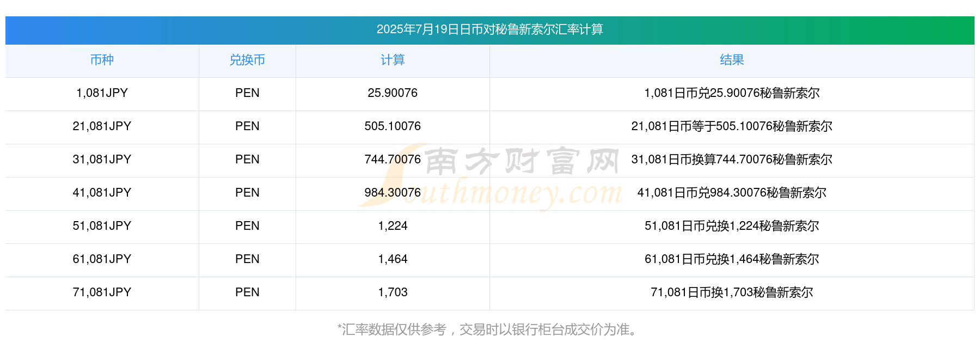Click PEN in the 61,081JPY row
The height and width of the screenshot is (354, 980).
click(247, 259)
